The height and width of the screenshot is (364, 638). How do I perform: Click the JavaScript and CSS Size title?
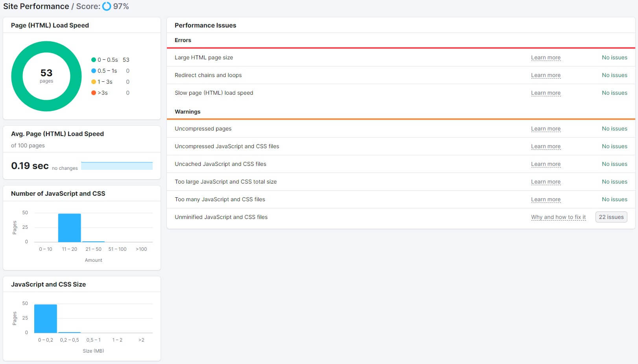[x=48, y=284]
